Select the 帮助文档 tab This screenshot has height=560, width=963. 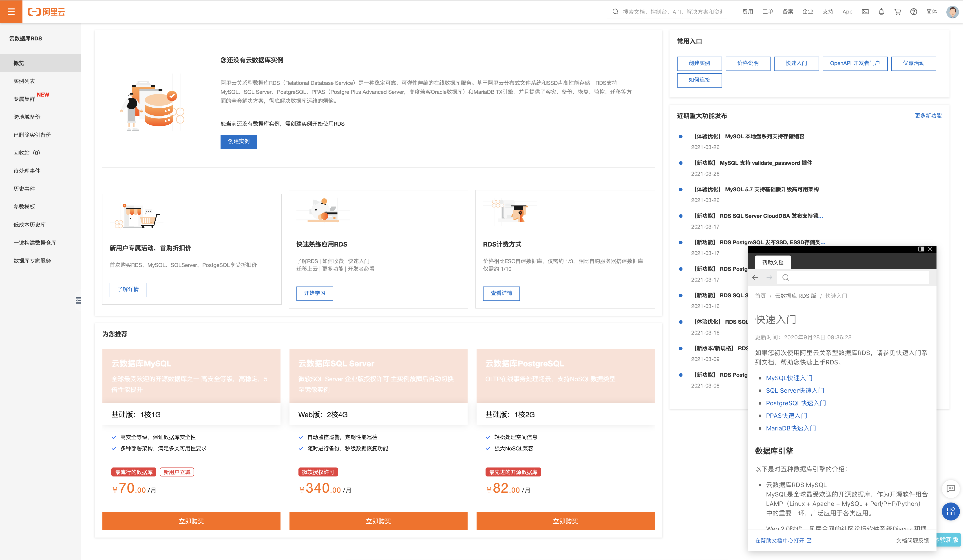[x=773, y=262]
